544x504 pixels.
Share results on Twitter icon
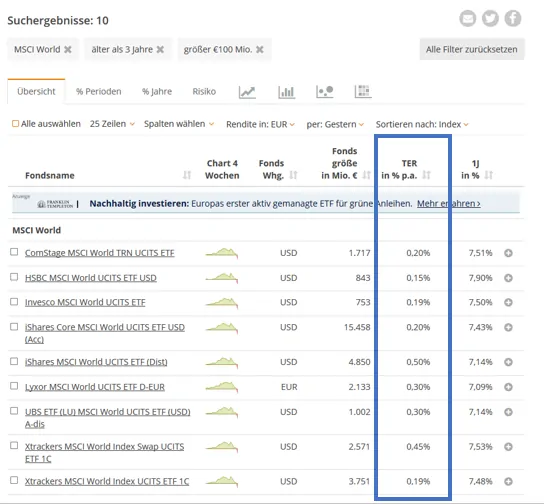490,18
